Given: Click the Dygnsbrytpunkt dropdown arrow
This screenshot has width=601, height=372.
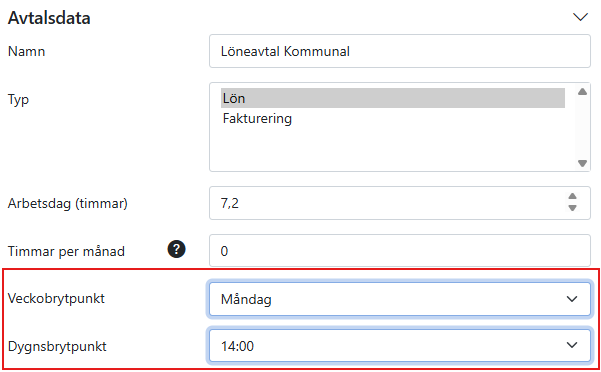Looking at the screenshot, I should [572, 345].
